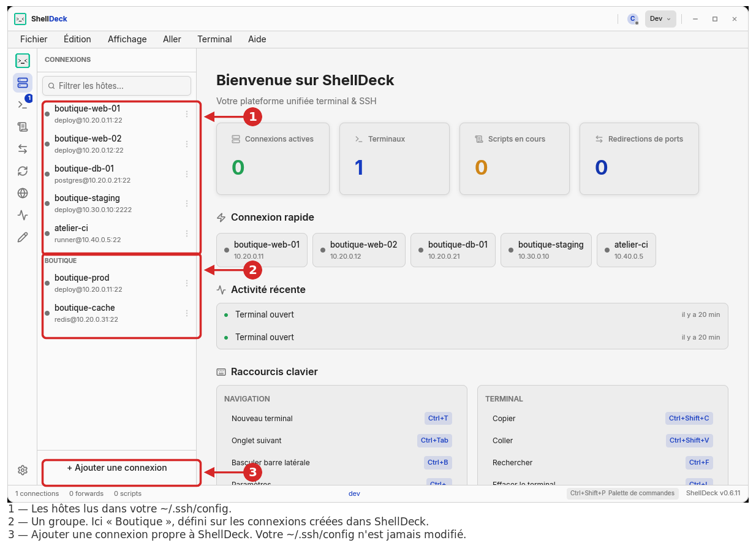
Task: Quick connect to boutique-staging 10.30.0.10
Action: (546, 249)
